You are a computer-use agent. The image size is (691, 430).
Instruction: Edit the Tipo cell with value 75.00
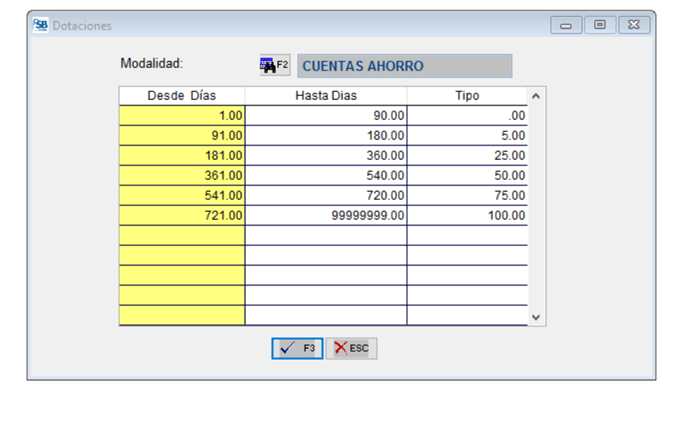pyautogui.click(x=466, y=195)
